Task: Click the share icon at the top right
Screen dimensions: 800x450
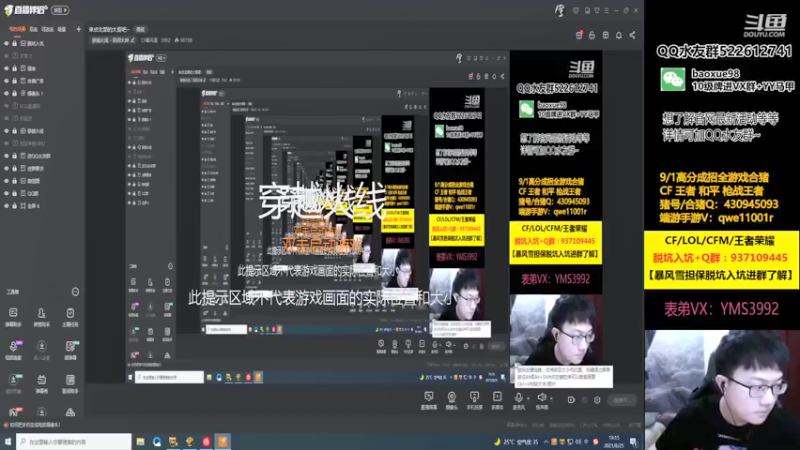Action: tap(633, 35)
